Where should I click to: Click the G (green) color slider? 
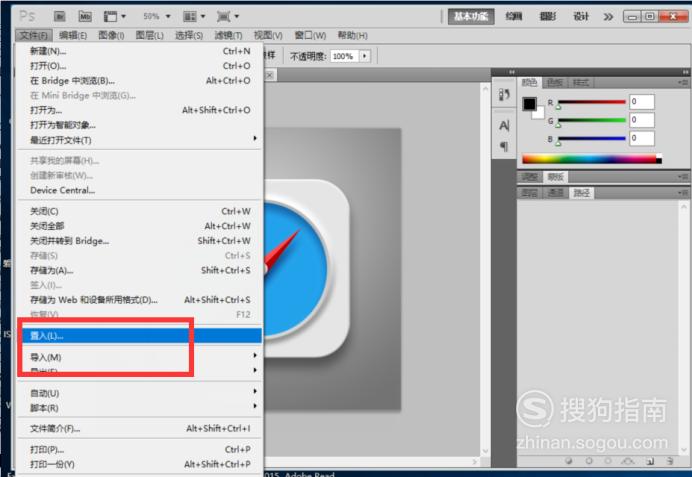(x=591, y=120)
